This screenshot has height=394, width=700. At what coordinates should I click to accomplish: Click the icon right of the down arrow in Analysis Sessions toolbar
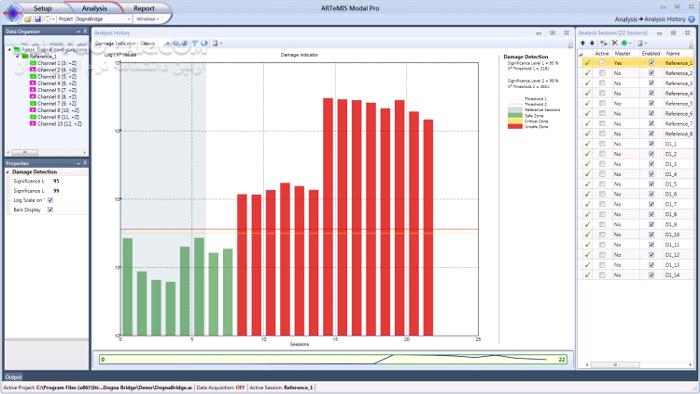pyautogui.click(x=604, y=43)
